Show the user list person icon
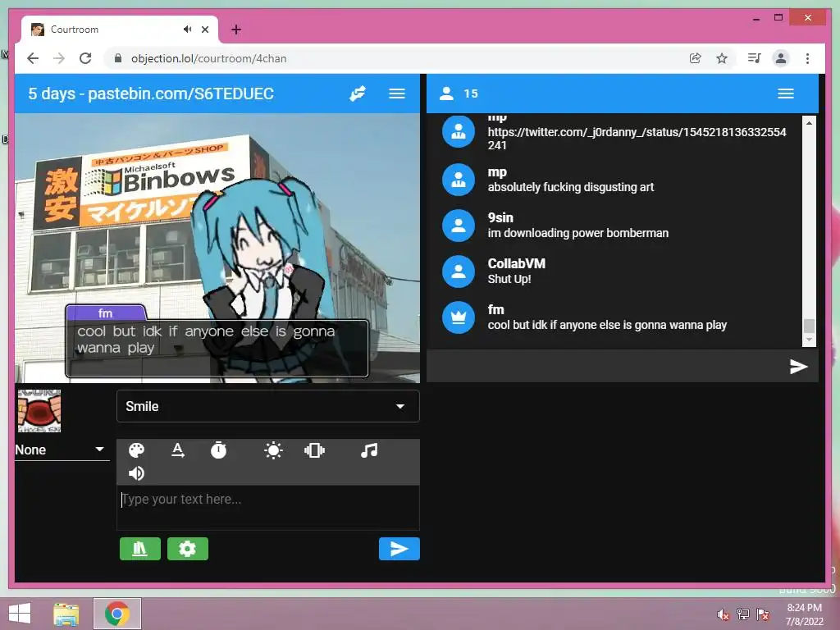The image size is (840, 630). tap(446, 94)
